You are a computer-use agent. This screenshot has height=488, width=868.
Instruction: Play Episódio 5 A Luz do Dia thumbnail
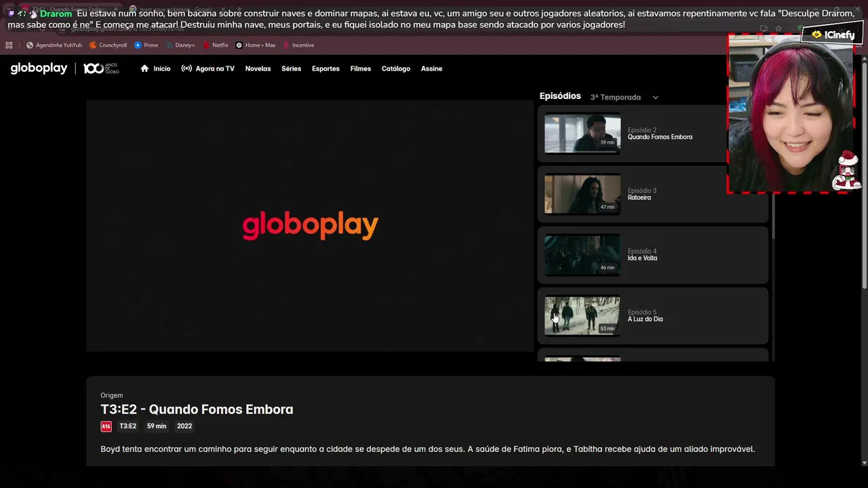[x=583, y=316]
